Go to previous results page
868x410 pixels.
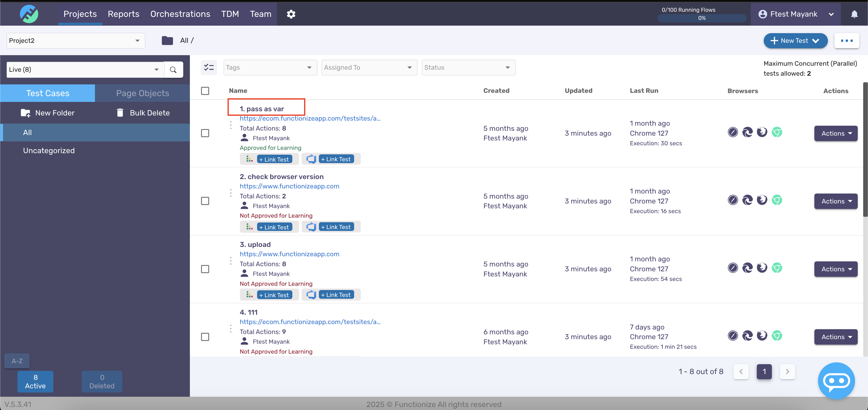coord(741,371)
